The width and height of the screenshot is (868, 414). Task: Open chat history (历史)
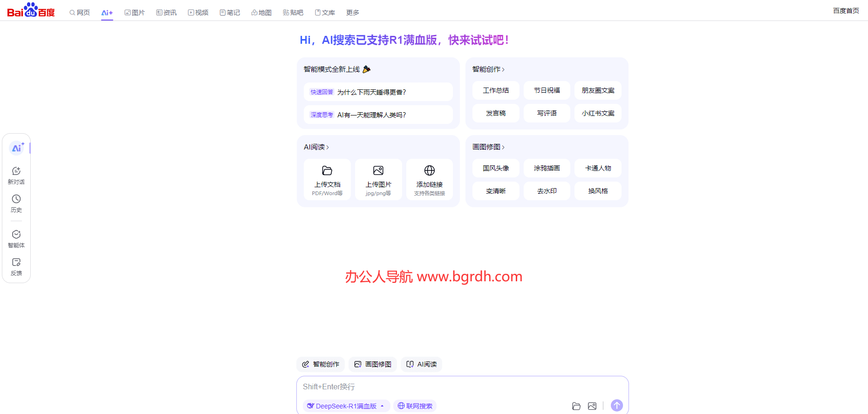pos(16,204)
